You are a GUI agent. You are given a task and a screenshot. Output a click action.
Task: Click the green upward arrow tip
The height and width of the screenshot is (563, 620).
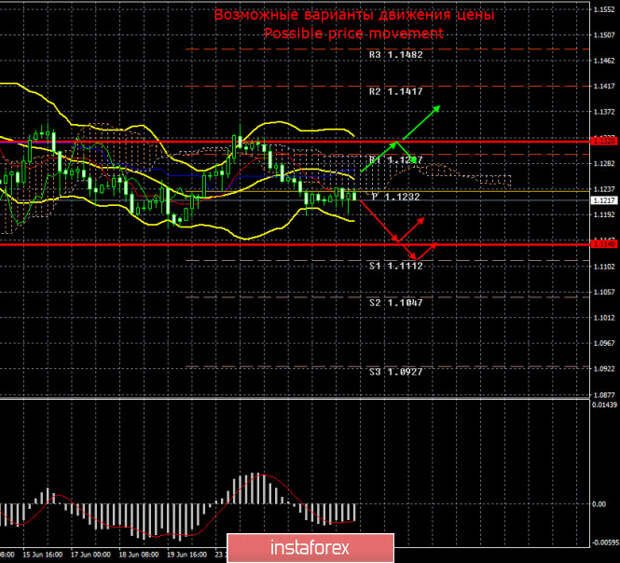[x=437, y=105]
